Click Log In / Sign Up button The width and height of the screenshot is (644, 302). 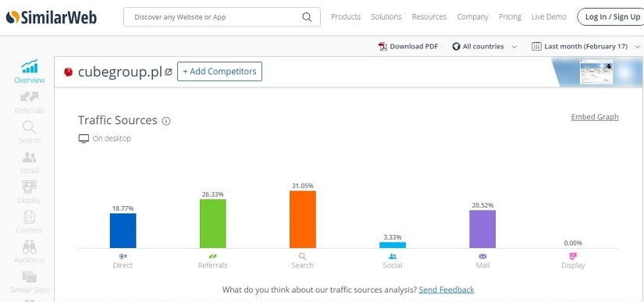pos(611,17)
